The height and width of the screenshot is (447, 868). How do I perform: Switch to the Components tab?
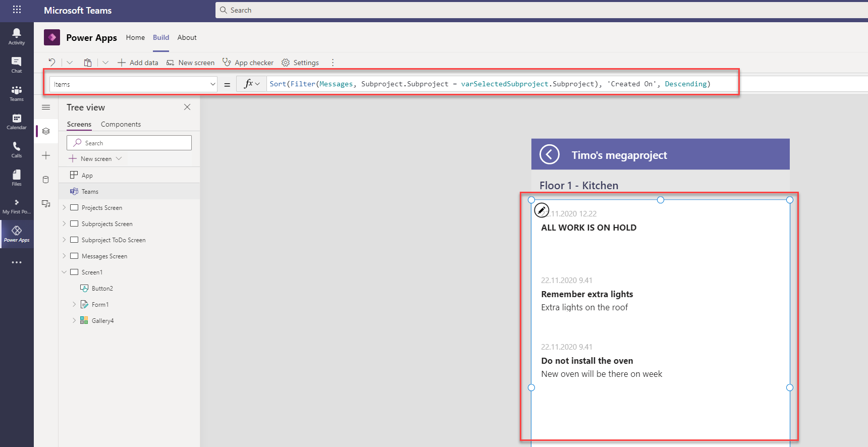pos(121,124)
